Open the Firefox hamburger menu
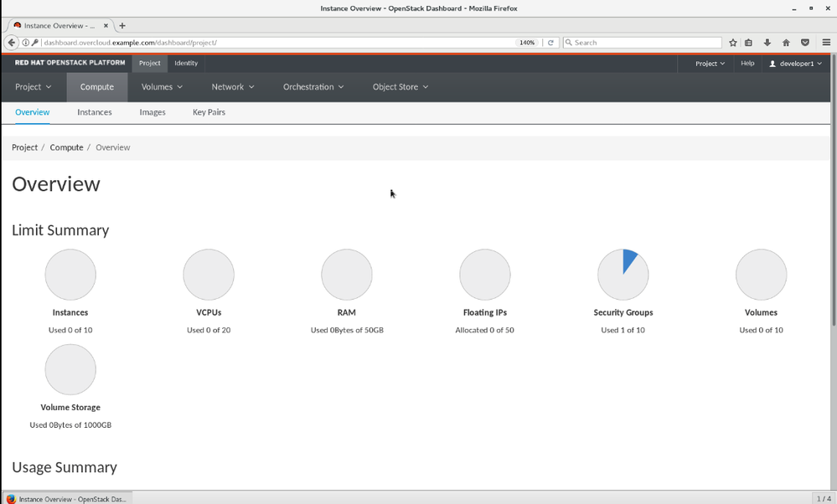 point(826,43)
